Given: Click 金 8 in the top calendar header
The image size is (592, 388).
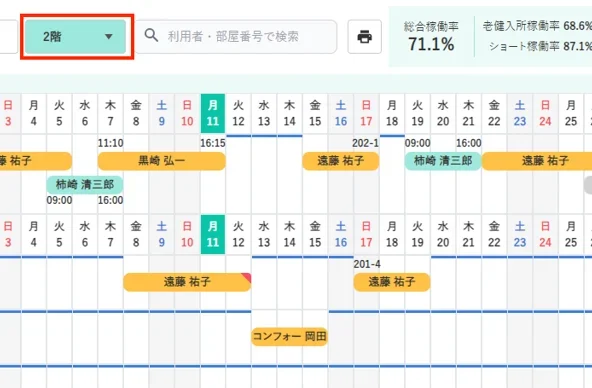Looking at the screenshot, I should [136, 113].
